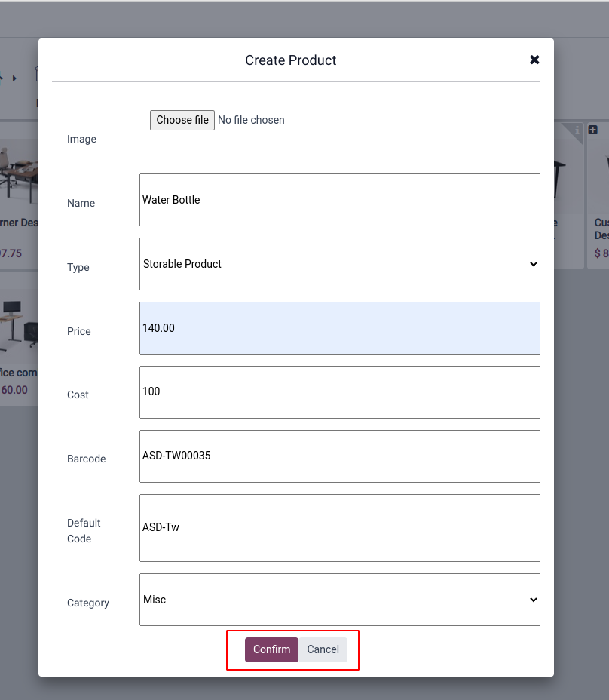This screenshot has width=609, height=700.
Task: Click into the Price field
Action: 339,328
